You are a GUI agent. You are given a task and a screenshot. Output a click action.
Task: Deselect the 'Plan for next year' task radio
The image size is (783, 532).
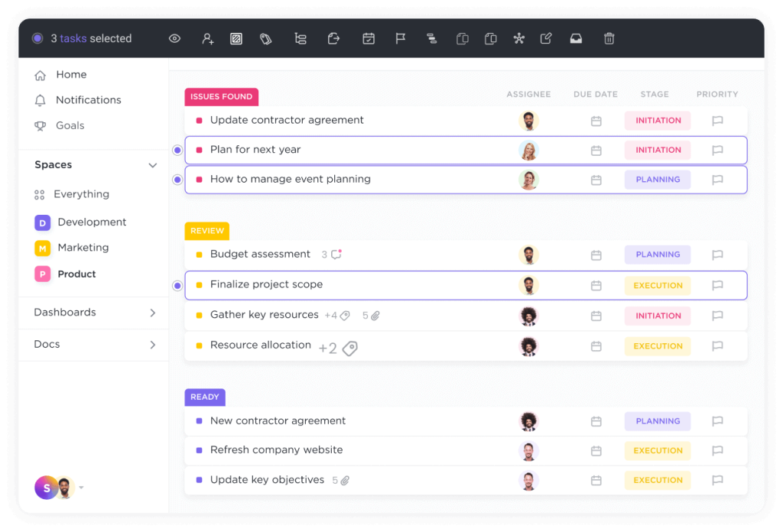tap(177, 150)
